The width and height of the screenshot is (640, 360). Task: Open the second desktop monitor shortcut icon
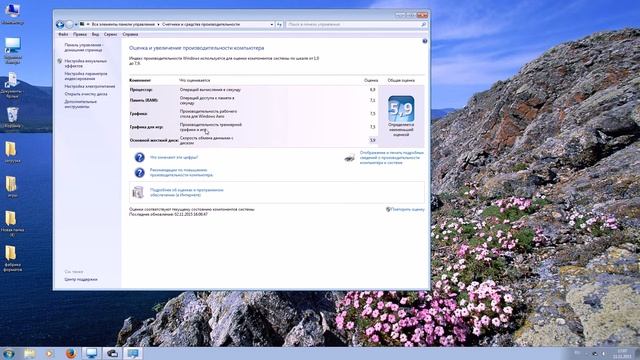coord(12,50)
